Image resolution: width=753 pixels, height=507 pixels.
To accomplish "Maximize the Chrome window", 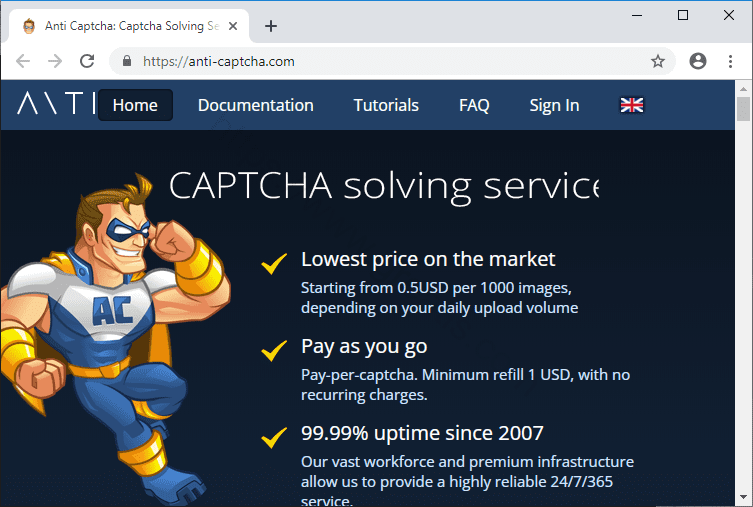I will coord(682,15).
